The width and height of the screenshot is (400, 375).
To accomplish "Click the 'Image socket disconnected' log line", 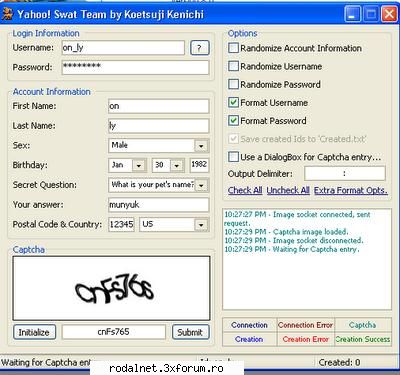I will (294, 240).
